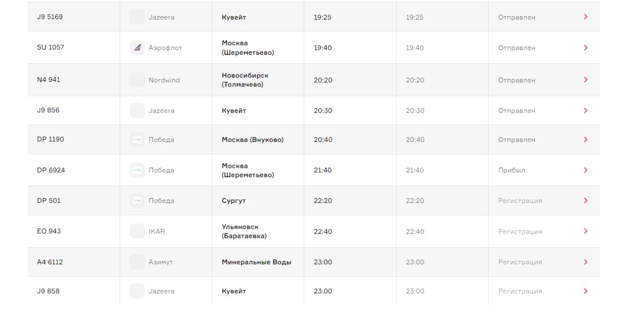The height and width of the screenshot is (321, 644).
Task: Expand details arrow for flight J9 858
Action: click(586, 291)
